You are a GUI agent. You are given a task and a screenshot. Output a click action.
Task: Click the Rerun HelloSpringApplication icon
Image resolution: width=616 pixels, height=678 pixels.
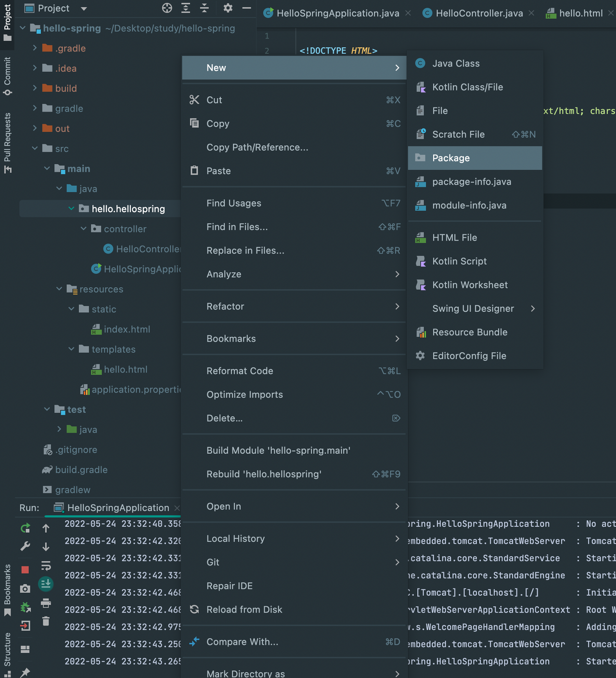[x=26, y=528]
